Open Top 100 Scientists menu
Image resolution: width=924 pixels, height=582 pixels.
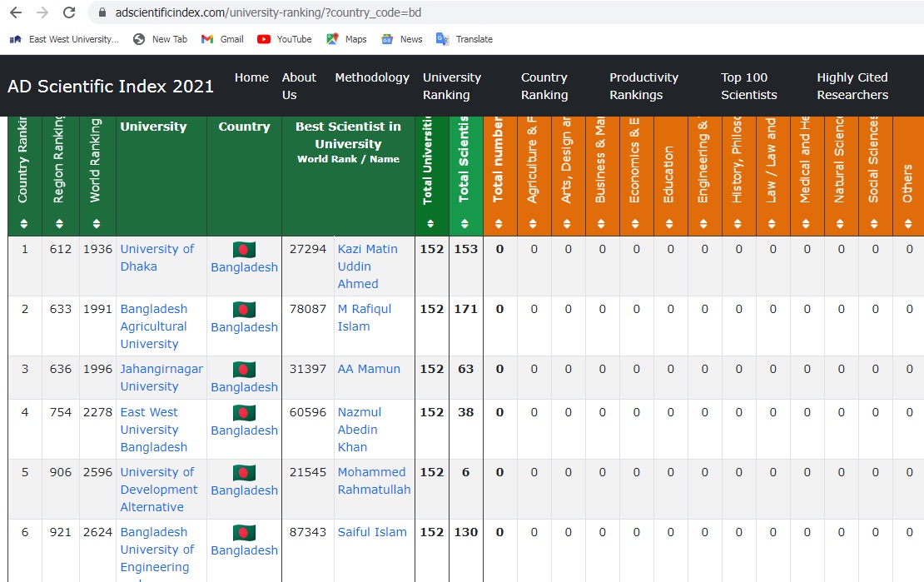point(749,86)
